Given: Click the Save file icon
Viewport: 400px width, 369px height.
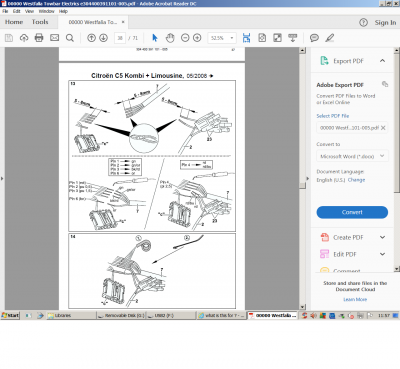Looking at the screenshot, I should 9,38.
